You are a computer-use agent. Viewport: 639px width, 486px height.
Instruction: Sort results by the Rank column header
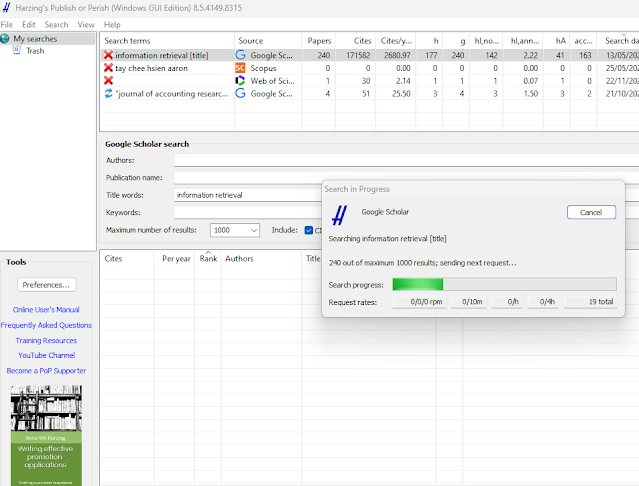coord(208,259)
